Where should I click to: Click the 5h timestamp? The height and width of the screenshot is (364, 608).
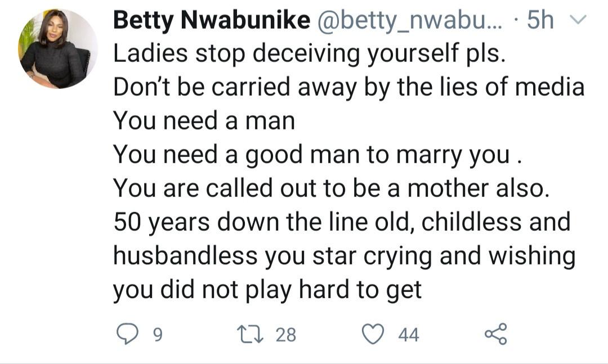540,20
